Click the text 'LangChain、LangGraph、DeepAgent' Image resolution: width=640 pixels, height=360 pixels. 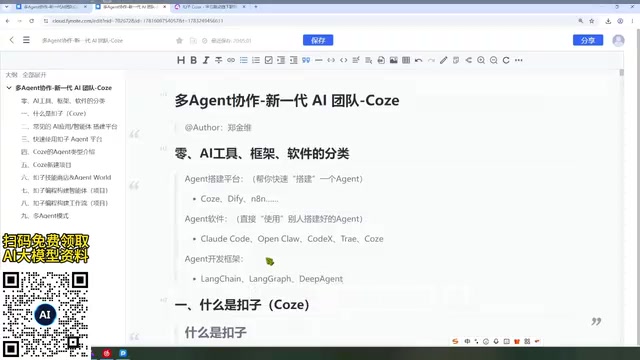271,279
